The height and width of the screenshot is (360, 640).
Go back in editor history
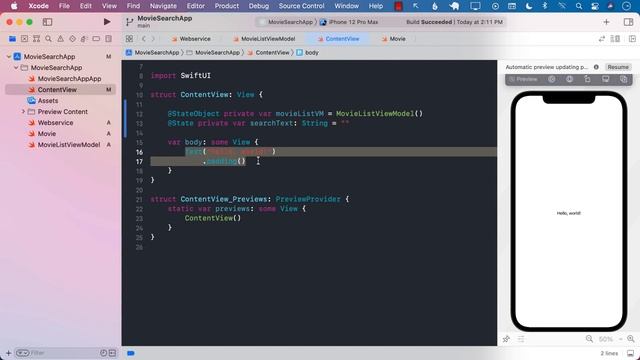[x=144, y=39]
